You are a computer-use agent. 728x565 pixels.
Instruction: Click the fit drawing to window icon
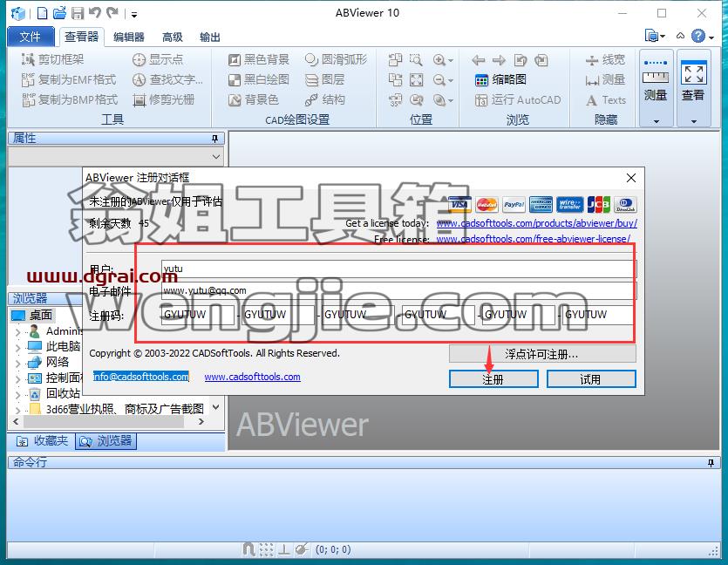click(x=417, y=80)
